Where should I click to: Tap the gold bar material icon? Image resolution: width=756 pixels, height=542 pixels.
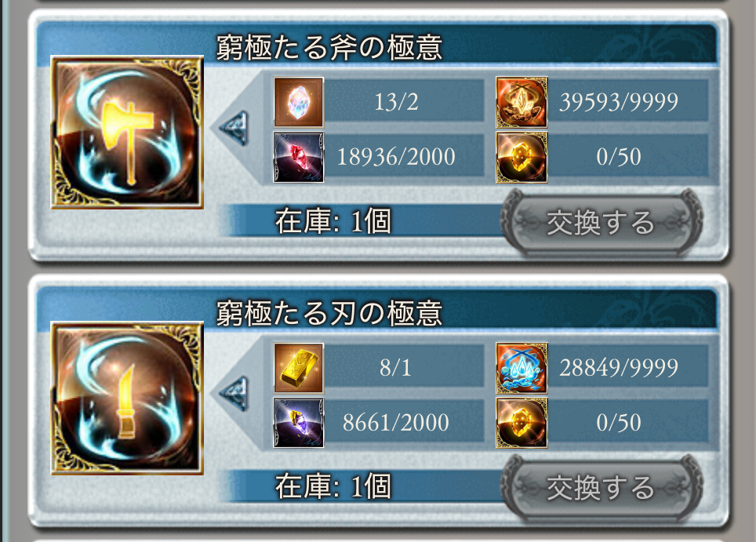coord(299,368)
